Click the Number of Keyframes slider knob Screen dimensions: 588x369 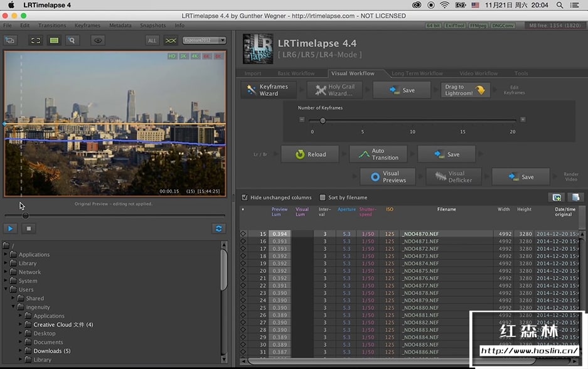tap(323, 120)
